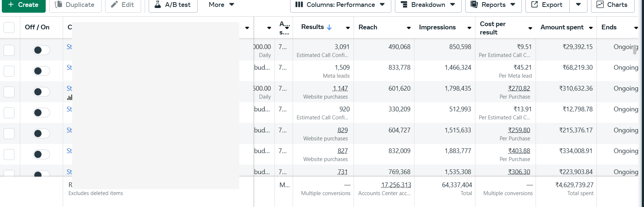Click the Duplicate copy icon
The image size is (644, 207).
[x=58, y=5]
